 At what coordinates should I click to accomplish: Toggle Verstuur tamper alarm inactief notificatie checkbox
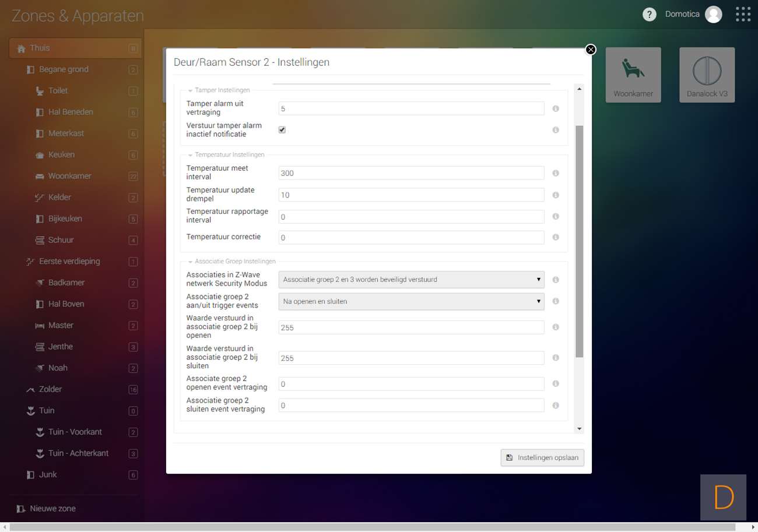[x=282, y=130]
